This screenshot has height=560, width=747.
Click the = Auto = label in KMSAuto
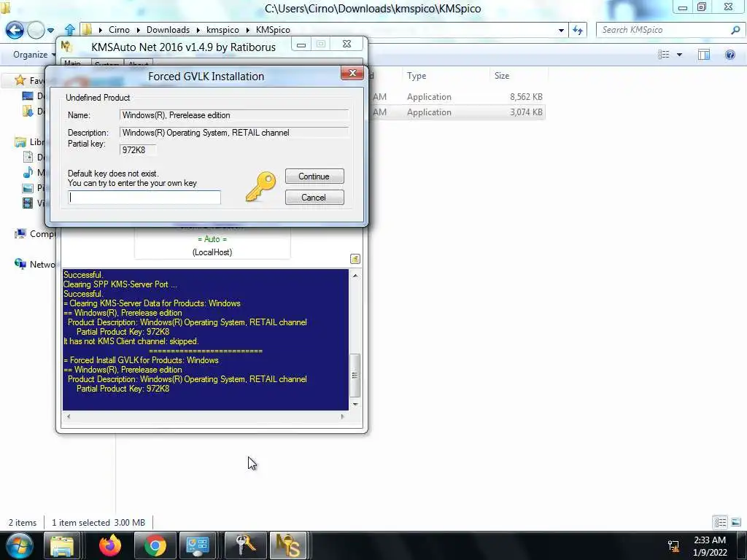212,239
